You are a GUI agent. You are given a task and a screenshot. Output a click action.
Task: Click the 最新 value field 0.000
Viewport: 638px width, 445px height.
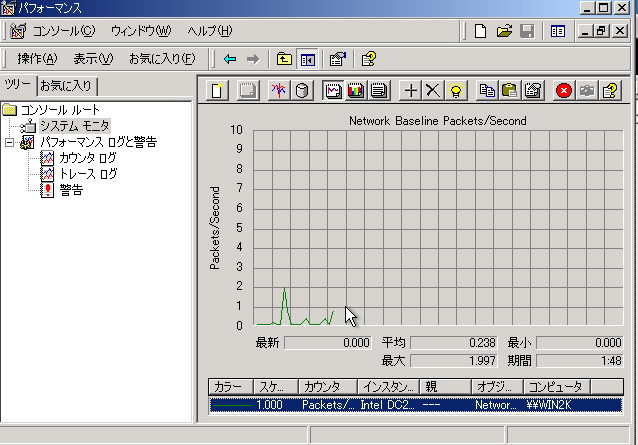(x=327, y=343)
